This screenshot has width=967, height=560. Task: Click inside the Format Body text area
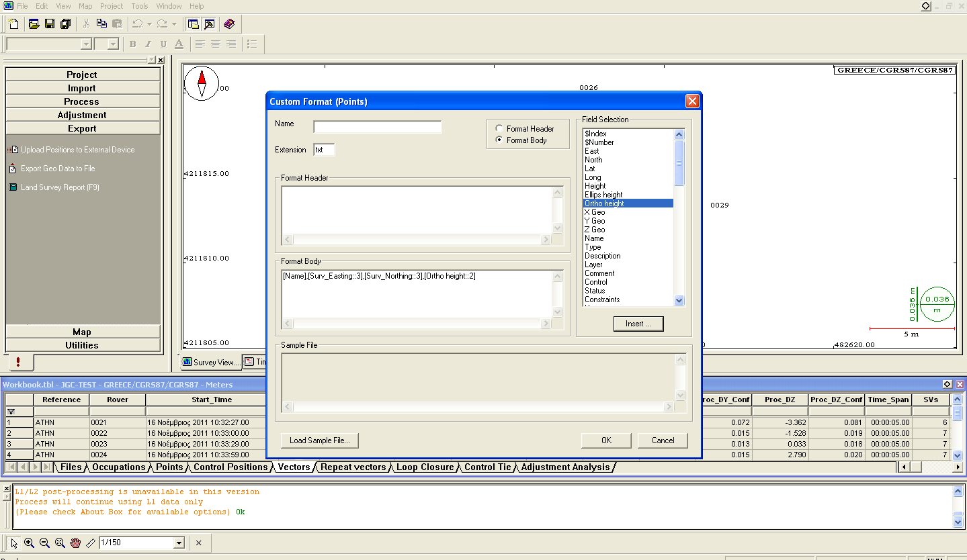pyautogui.click(x=417, y=293)
